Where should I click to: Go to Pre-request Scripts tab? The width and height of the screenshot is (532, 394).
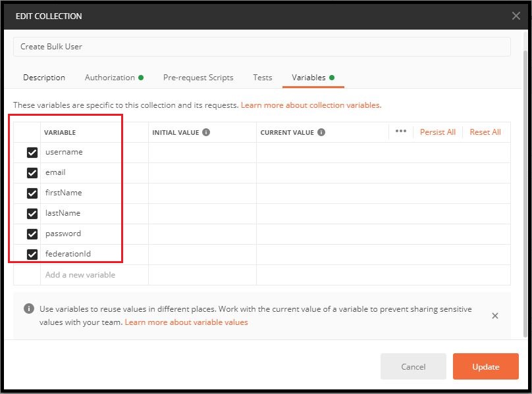coord(198,78)
